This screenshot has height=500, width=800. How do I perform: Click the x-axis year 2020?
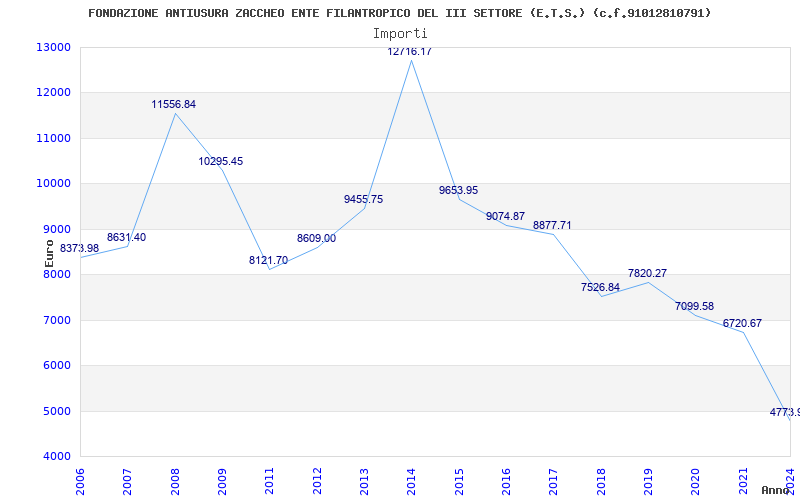(x=696, y=481)
